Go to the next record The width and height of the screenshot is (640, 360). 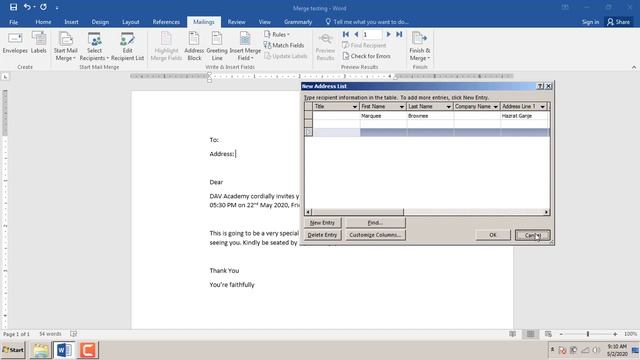click(389, 35)
